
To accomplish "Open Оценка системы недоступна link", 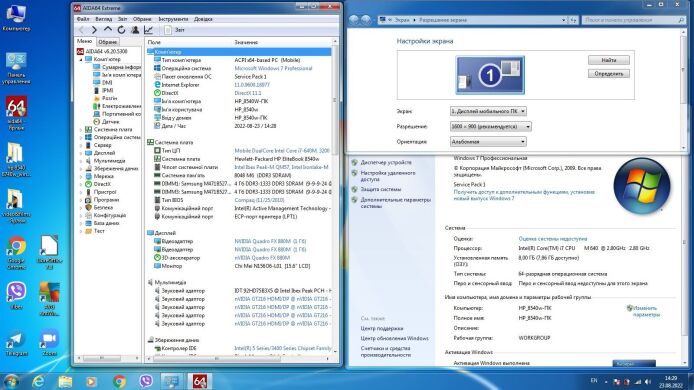I will click(553, 239).
